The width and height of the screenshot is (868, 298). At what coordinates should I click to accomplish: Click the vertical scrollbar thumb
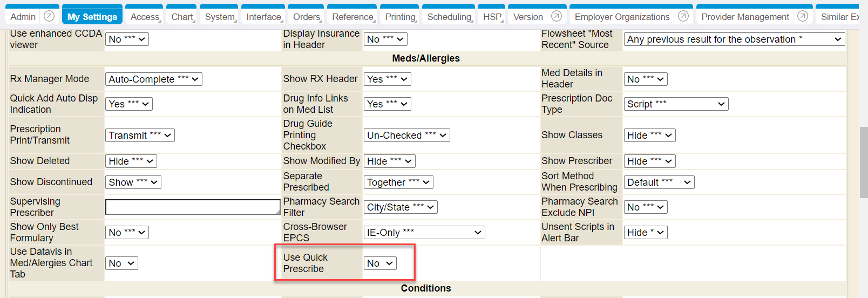tap(864, 162)
